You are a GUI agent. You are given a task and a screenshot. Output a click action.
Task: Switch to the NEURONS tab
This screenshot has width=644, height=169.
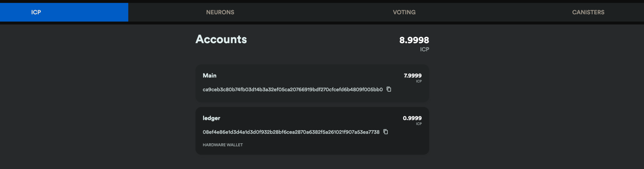click(220, 12)
